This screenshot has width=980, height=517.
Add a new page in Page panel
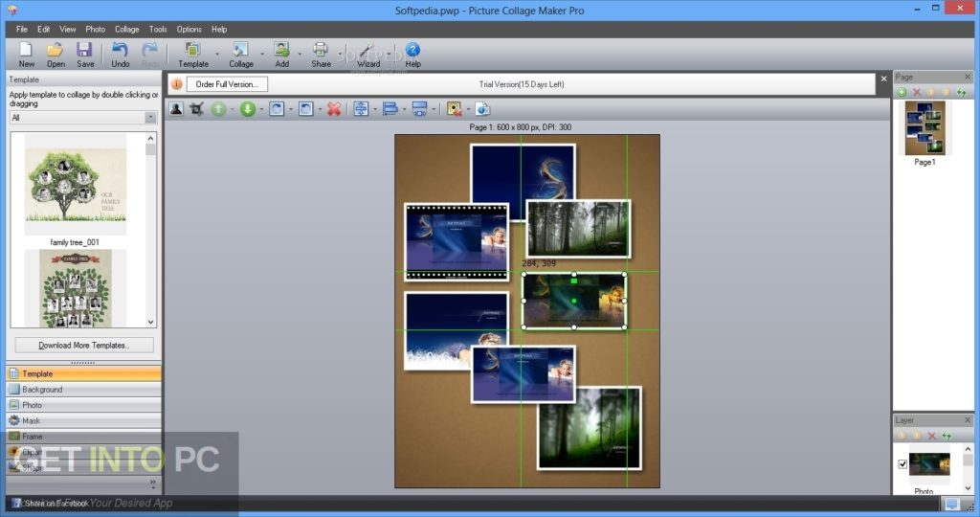pos(902,93)
